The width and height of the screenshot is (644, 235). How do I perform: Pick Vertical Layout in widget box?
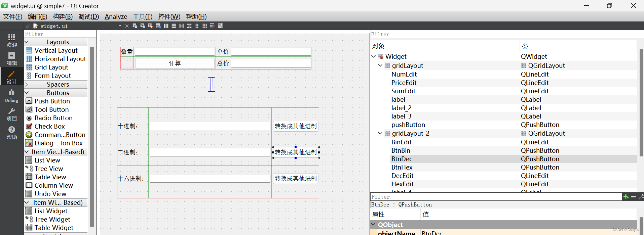56,50
